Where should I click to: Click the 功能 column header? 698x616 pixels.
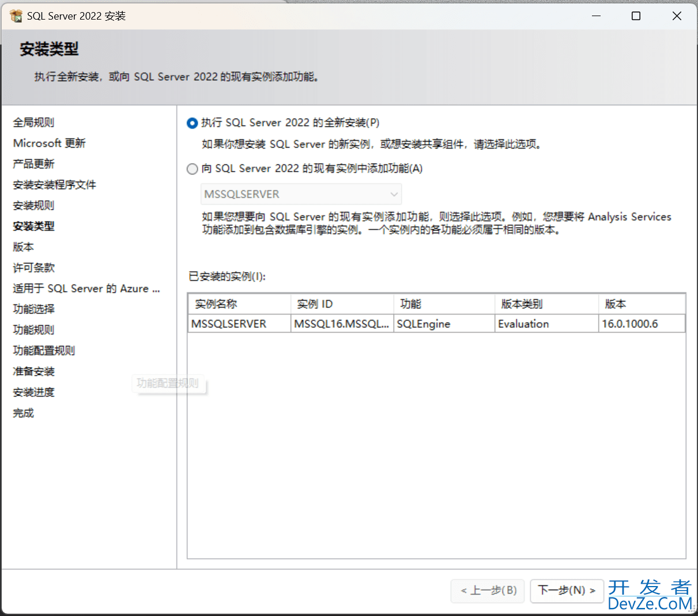point(444,304)
